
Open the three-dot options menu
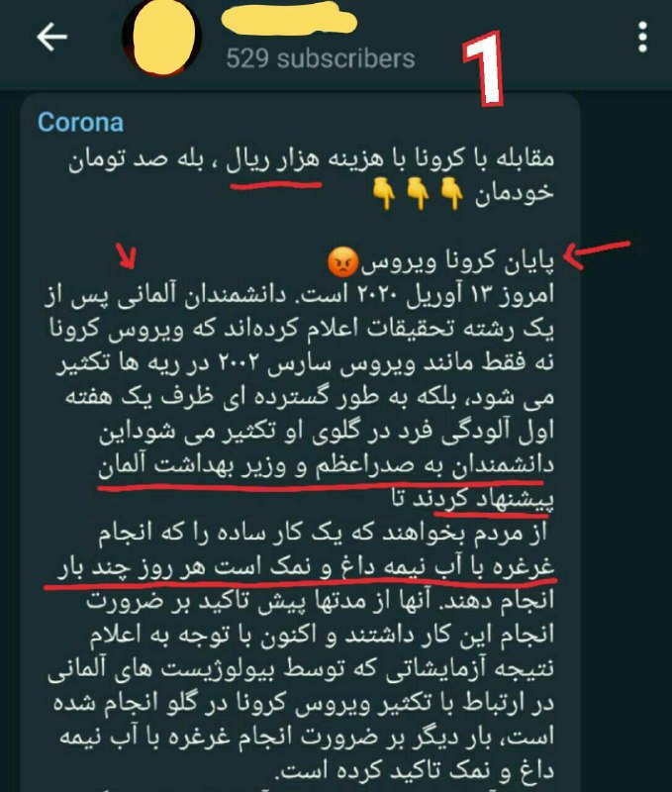pos(642,37)
